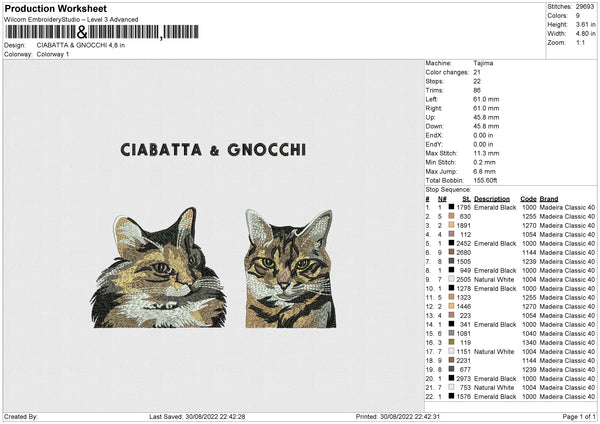Click the Zoom value 1:1
The image size is (600, 424).
(580, 42)
